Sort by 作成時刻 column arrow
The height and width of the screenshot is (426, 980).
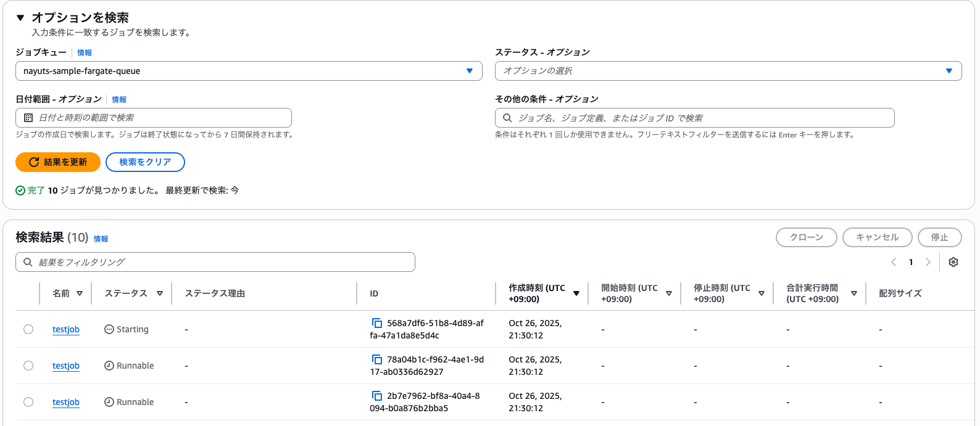click(x=576, y=293)
